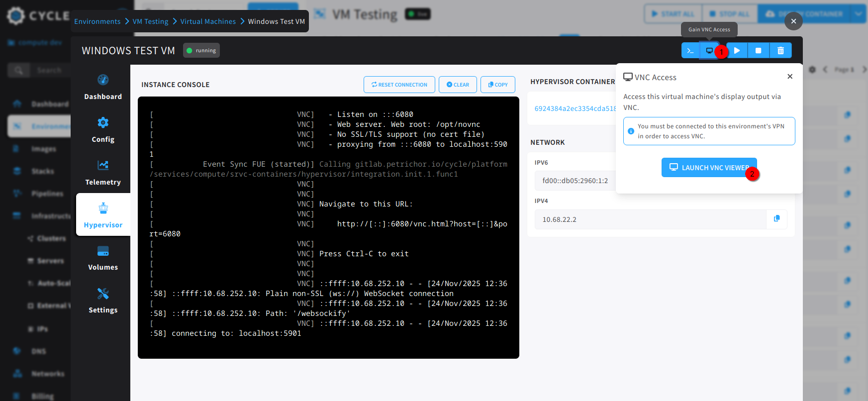Click the WINDOWS TEST VM title
This screenshot has width=868, height=401.
[128, 51]
